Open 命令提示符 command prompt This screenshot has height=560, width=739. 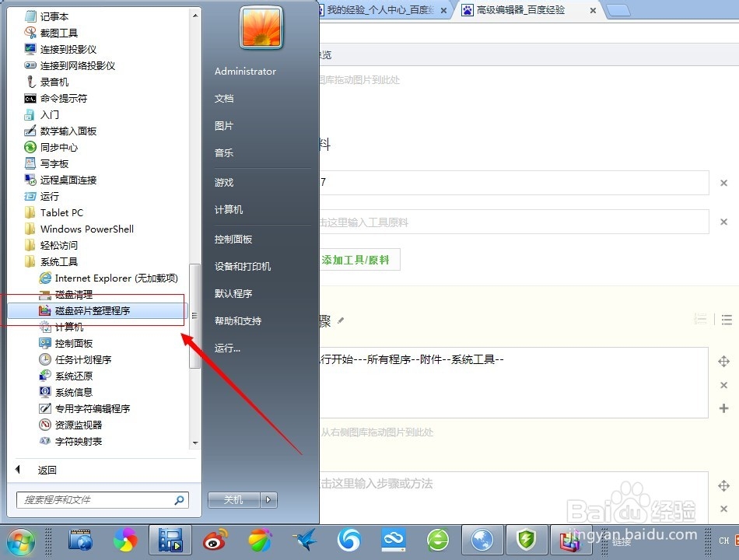55,98
